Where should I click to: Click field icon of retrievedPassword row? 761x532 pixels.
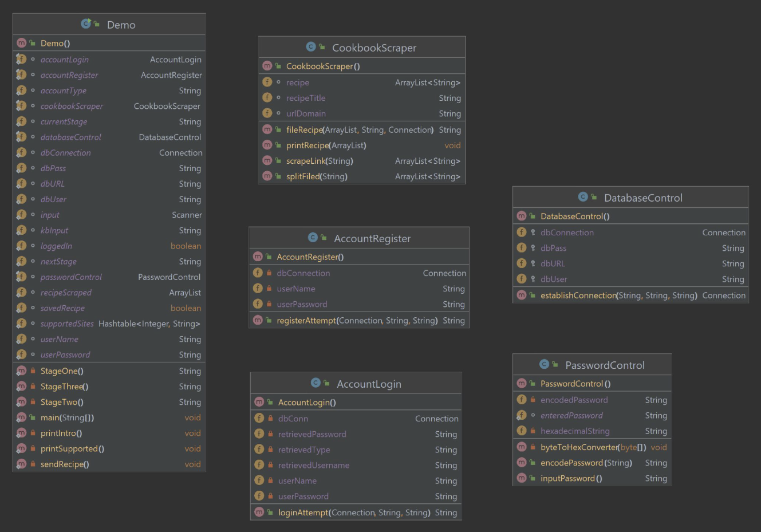click(259, 434)
